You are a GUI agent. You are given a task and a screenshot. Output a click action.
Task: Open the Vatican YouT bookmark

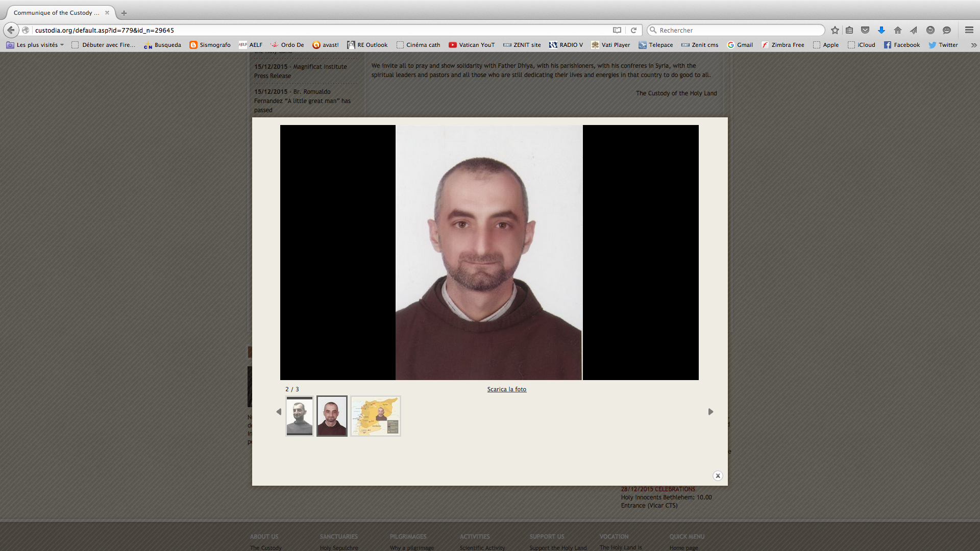point(472,45)
